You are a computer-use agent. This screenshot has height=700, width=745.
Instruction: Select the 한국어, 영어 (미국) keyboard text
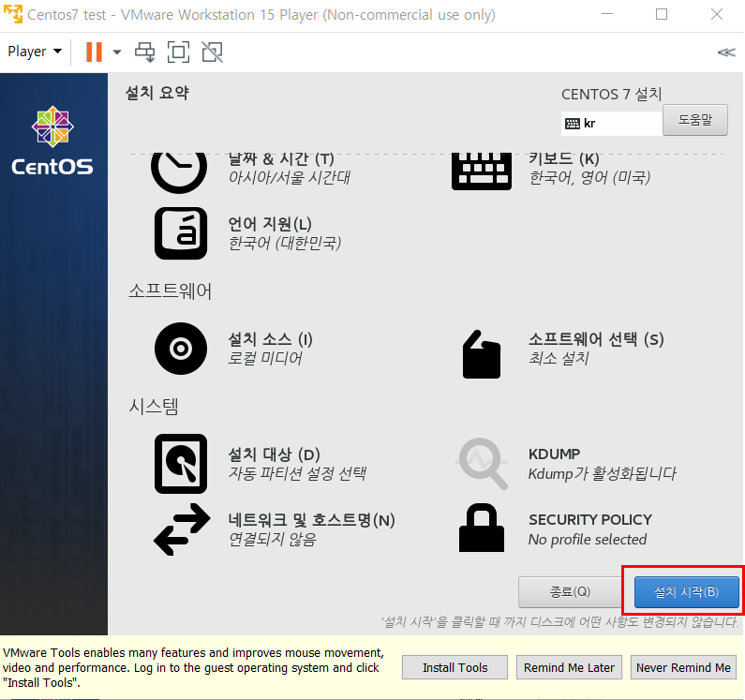click(x=589, y=177)
